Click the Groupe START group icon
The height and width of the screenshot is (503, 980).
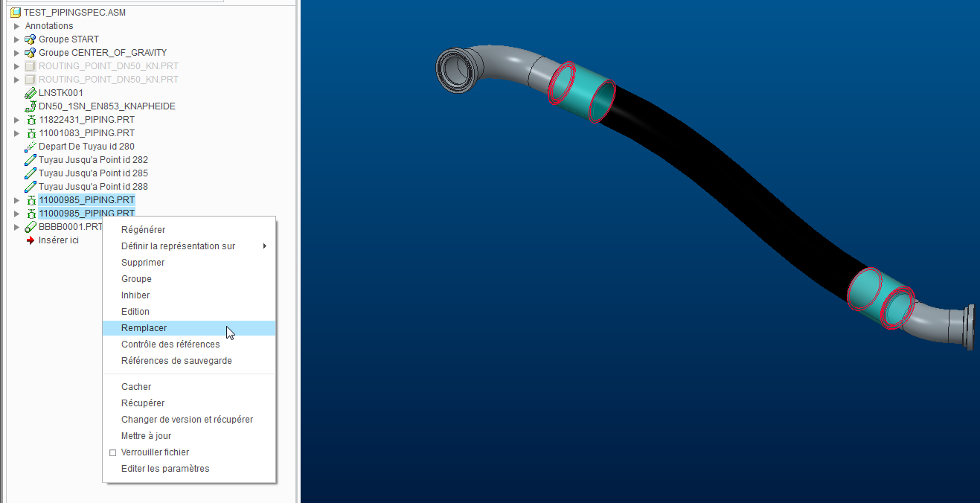point(31,39)
